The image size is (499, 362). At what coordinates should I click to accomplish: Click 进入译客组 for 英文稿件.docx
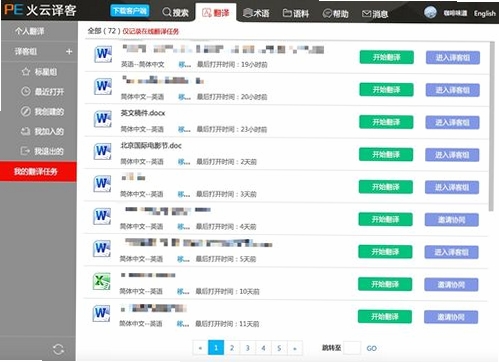(452, 122)
